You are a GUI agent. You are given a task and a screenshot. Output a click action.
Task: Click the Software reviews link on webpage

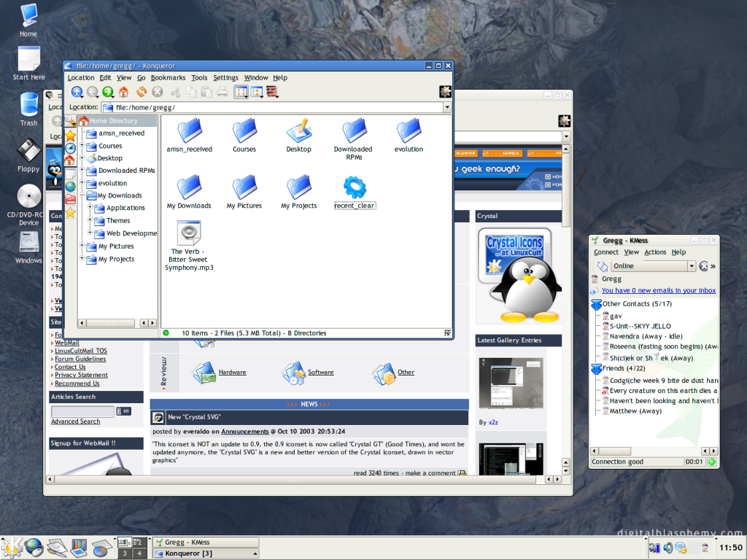[321, 373]
